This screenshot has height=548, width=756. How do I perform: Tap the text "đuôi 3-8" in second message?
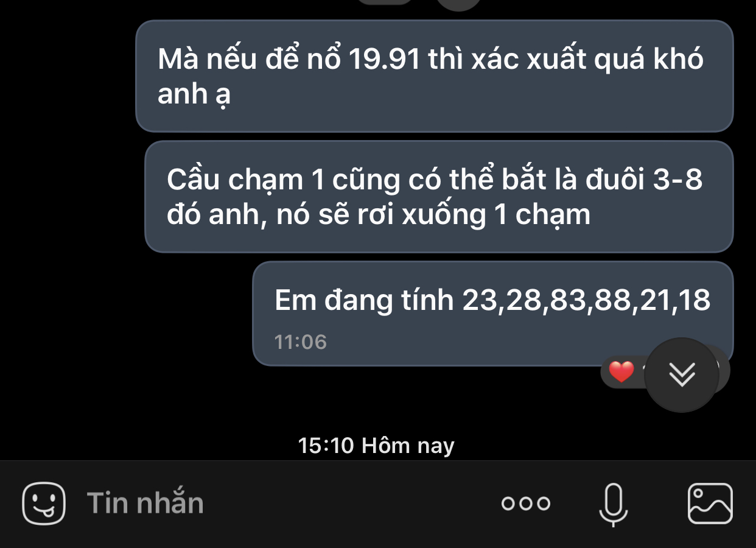tap(644, 180)
